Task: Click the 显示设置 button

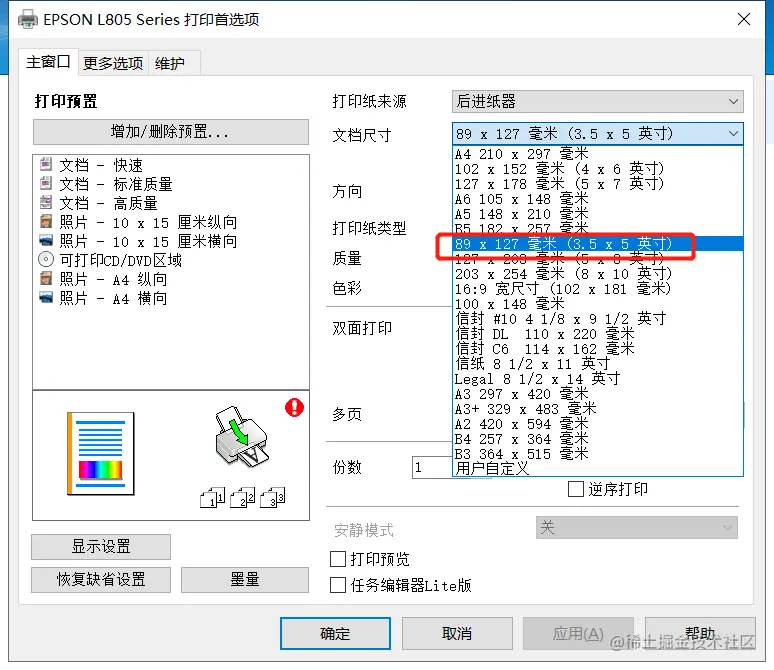Action: [101, 547]
